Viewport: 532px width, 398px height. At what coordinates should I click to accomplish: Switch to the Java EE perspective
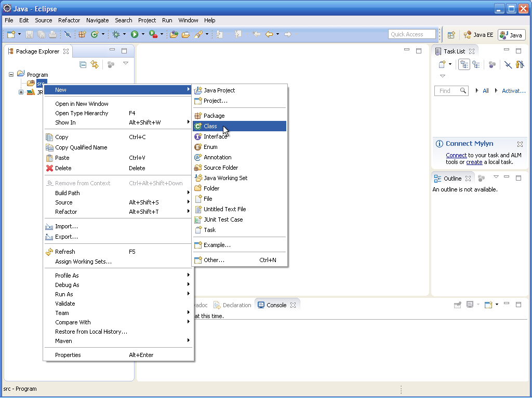[x=478, y=35]
